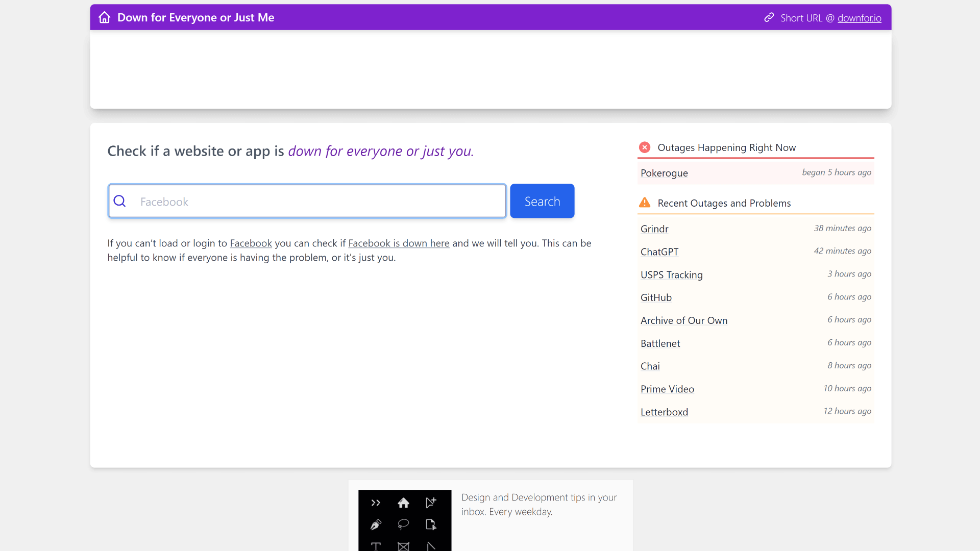This screenshot has height=551, width=980.
Task: Click the pen tool icon in the ad image
Action: pos(376,524)
